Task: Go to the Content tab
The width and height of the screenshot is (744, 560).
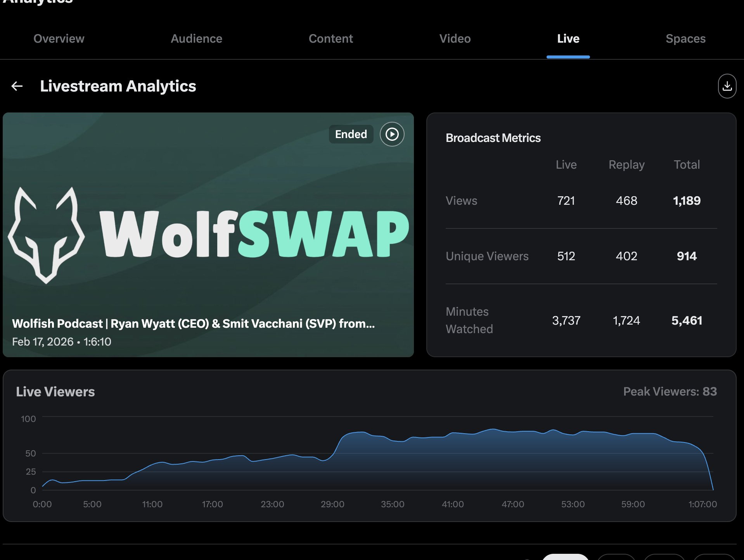Action: (330, 39)
